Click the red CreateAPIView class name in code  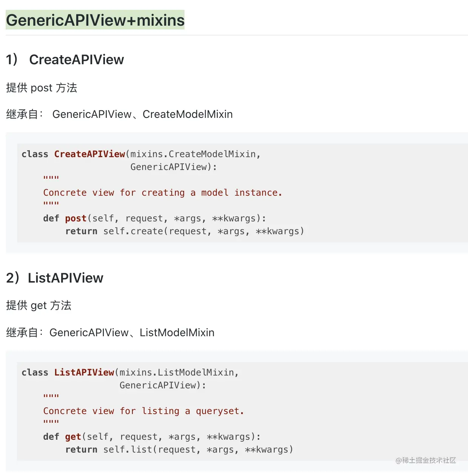click(x=89, y=154)
